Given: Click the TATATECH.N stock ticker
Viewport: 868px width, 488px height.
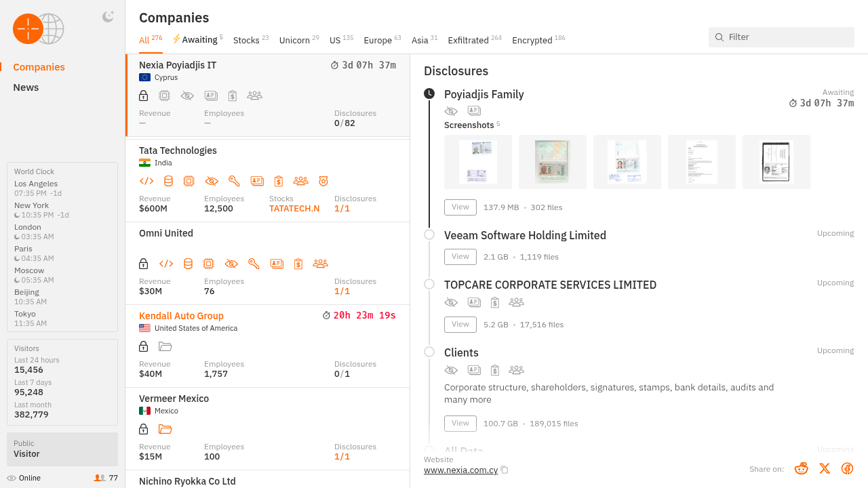Looking at the screenshot, I should click(x=294, y=208).
